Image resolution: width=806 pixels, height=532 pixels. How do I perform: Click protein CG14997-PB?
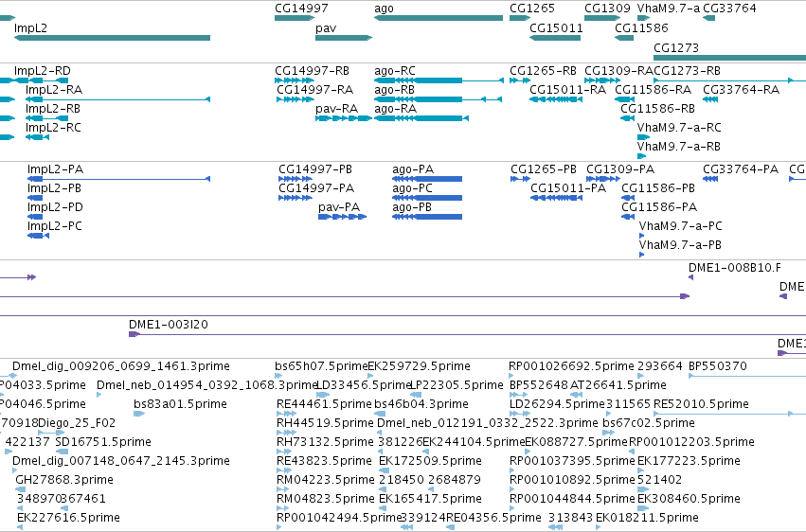(x=315, y=169)
